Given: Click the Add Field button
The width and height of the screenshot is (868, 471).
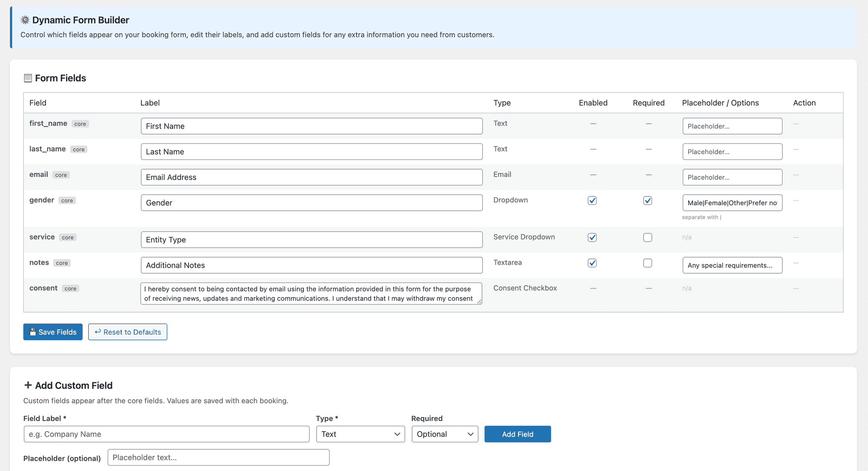Looking at the screenshot, I should coord(518,434).
